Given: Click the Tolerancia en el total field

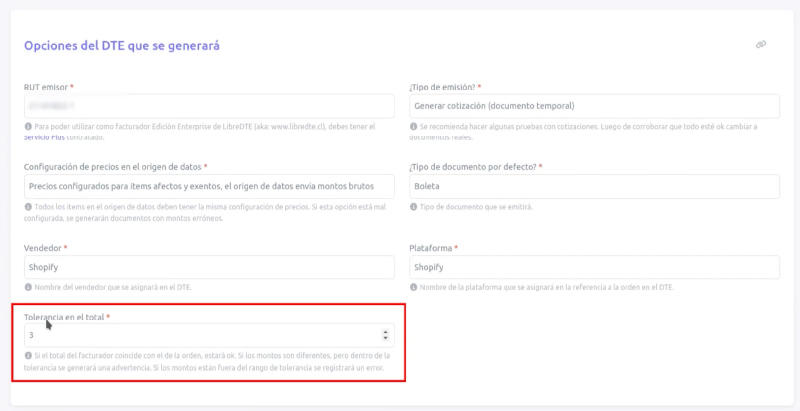Looking at the screenshot, I should click(x=209, y=336).
